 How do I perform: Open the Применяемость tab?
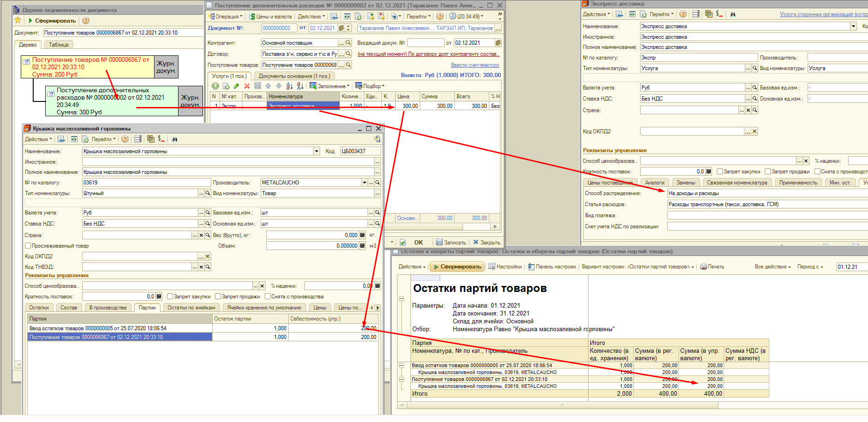[x=798, y=183]
